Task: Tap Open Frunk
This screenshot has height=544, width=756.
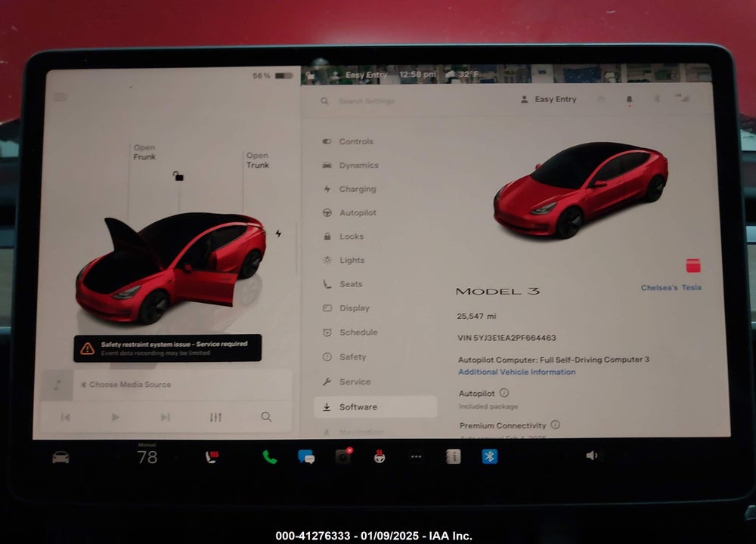Action: tap(144, 153)
